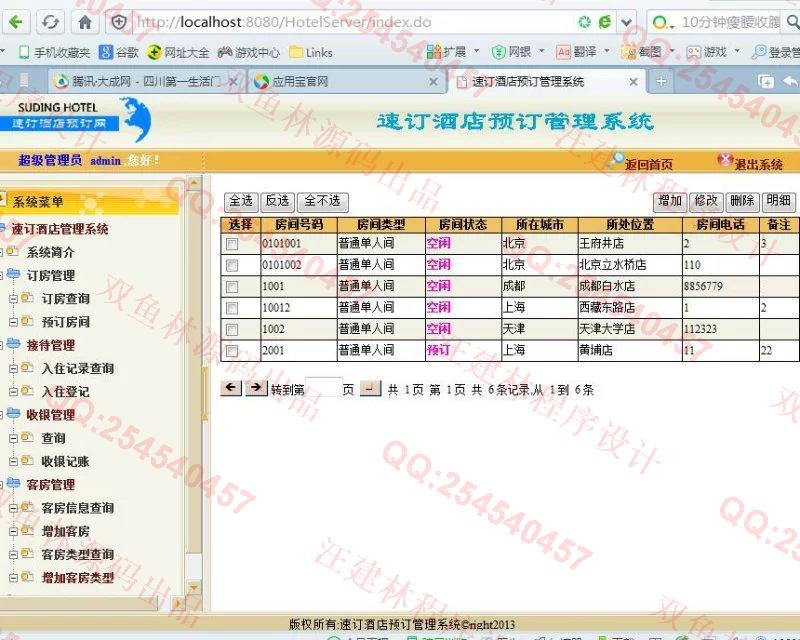Go to previous page with left arrow button

pyautogui.click(x=231, y=388)
